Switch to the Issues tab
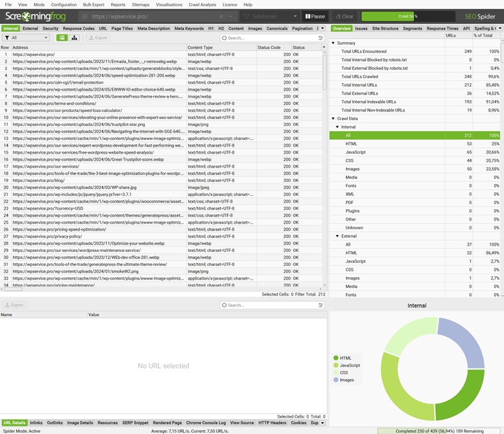 coord(361,28)
